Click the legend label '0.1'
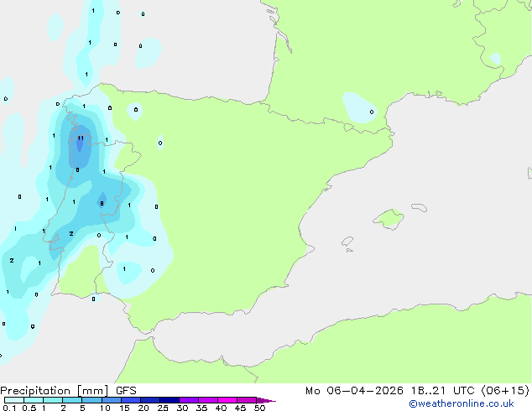532x411 pixels. pos(9,408)
